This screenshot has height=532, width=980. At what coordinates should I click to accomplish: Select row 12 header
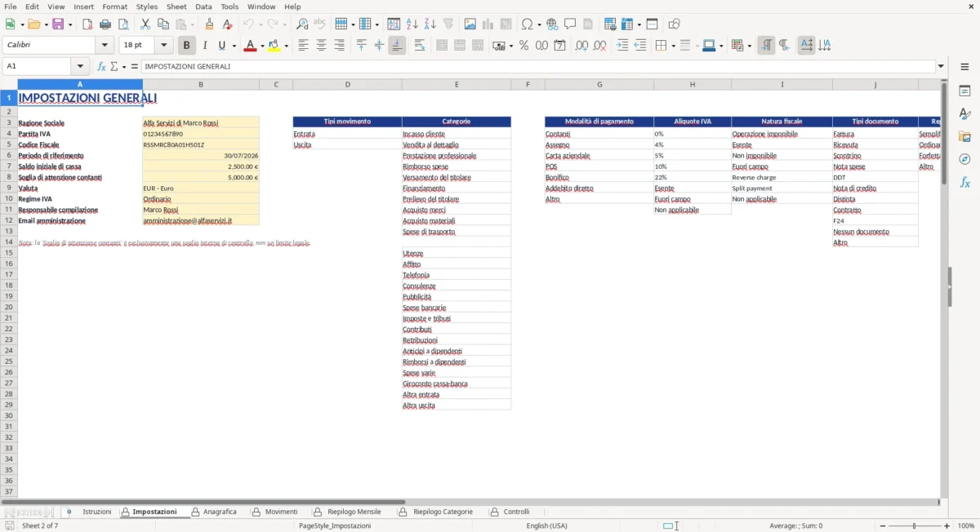coord(9,220)
